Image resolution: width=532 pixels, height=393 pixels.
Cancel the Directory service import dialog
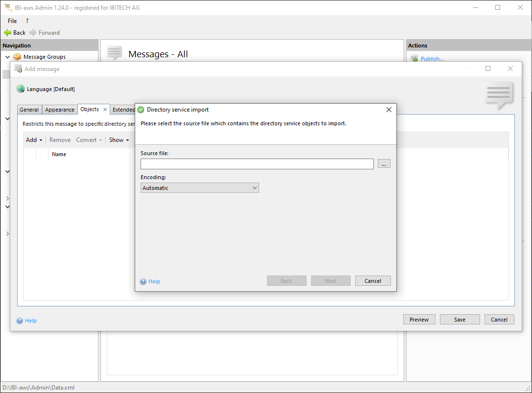click(x=372, y=281)
